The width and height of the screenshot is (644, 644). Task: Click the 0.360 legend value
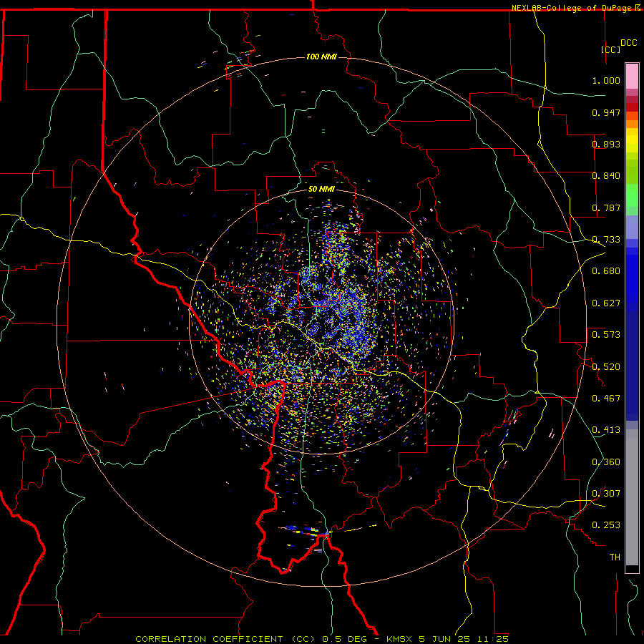pyautogui.click(x=606, y=462)
